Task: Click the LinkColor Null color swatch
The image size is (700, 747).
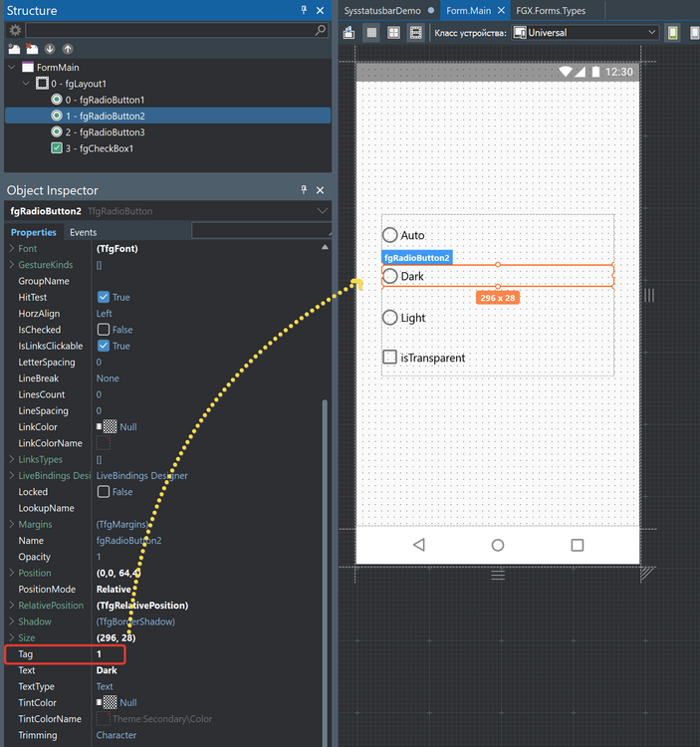Action: 110,427
